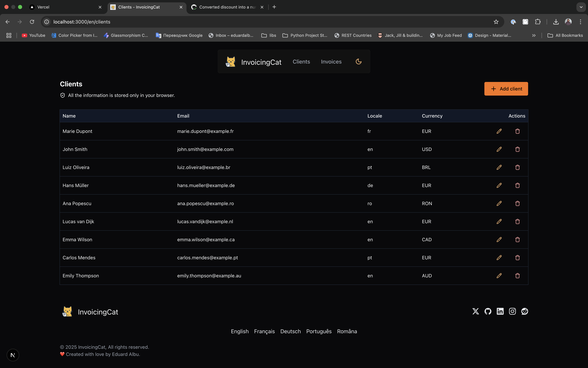Open the libs bookmark folder
Screen dimensions: 588x368
[x=269, y=36]
